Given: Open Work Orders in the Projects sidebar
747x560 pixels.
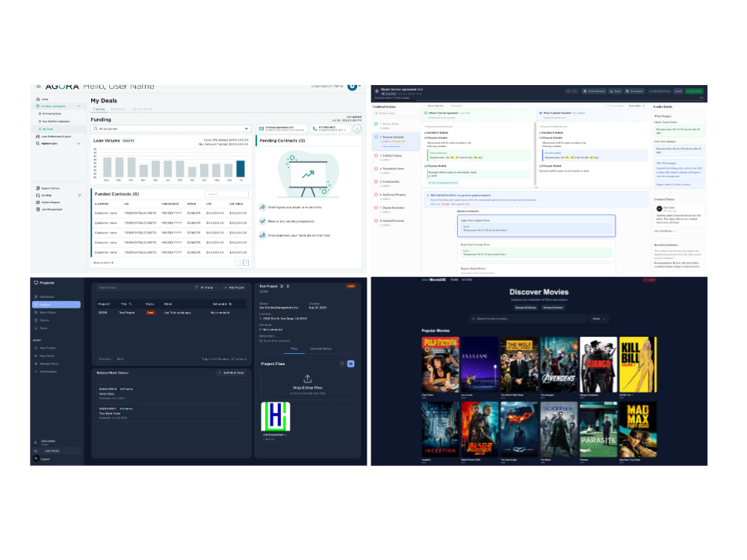Looking at the screenshot, I should click(x=47, y=312).
